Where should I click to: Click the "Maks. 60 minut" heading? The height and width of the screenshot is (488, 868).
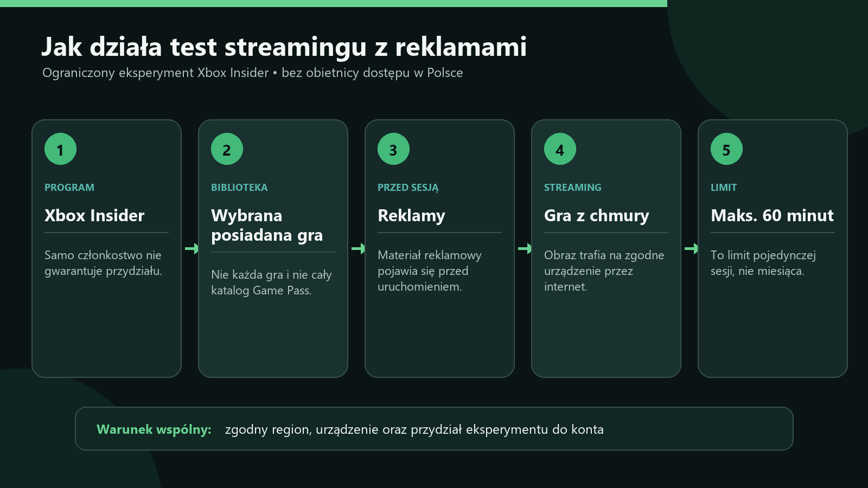click(x=773, y=215)
